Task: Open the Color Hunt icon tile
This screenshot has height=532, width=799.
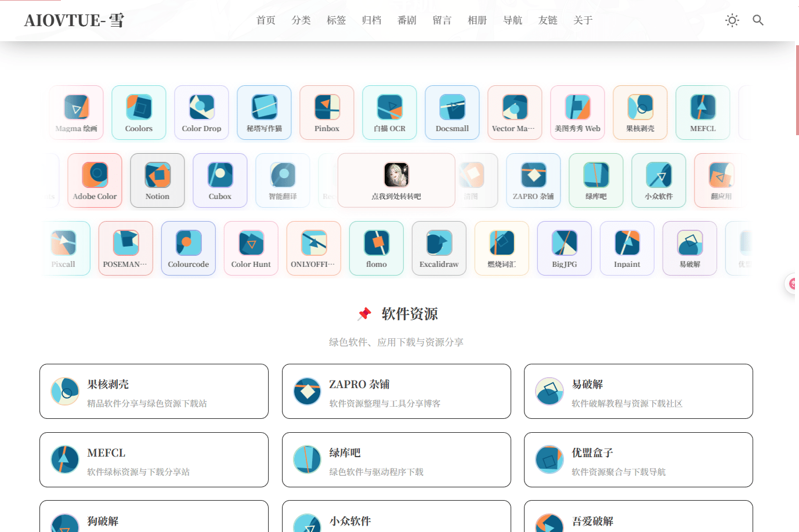Action: (x=251, y=248)
